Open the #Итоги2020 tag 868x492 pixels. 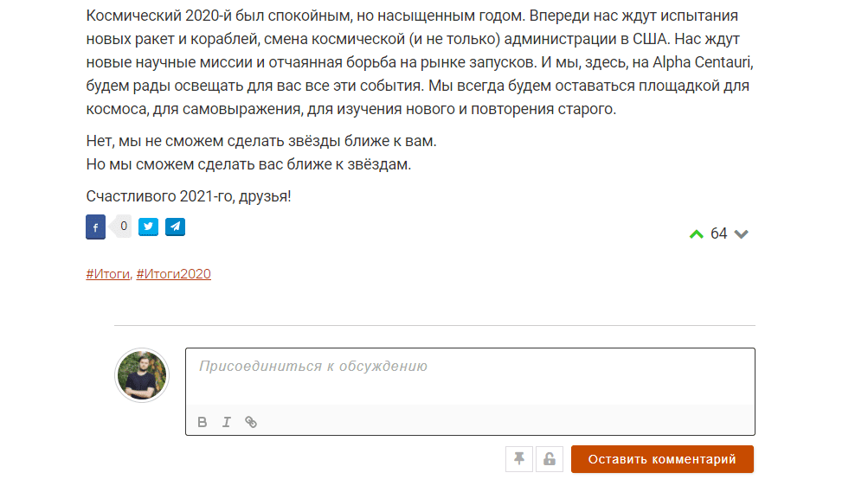click(173, 274)
